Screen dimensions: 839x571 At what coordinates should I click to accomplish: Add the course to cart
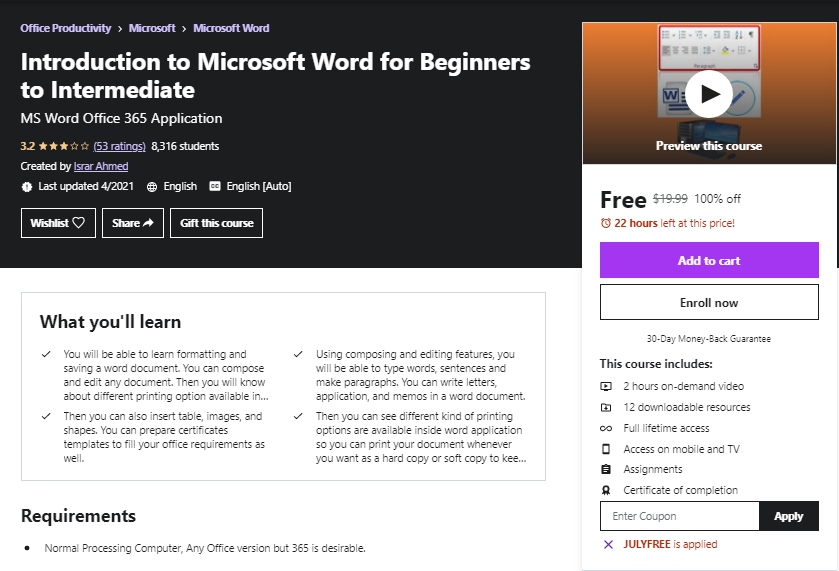[709, 260]
